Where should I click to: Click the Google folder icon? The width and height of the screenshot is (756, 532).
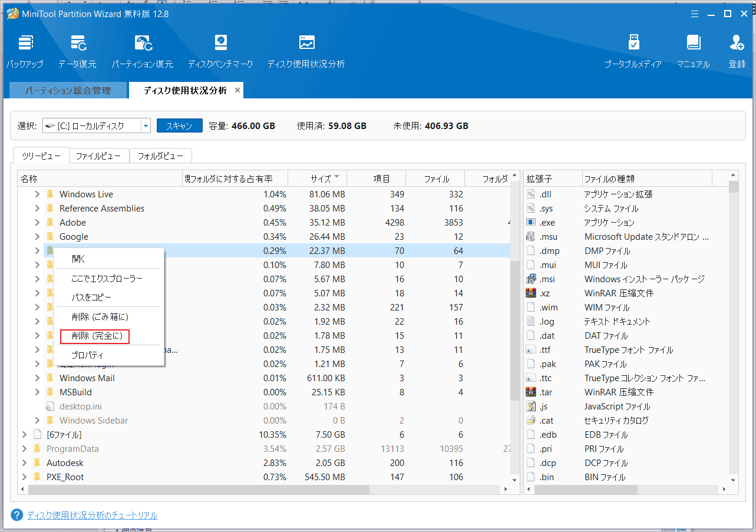(x=50, y=237)
